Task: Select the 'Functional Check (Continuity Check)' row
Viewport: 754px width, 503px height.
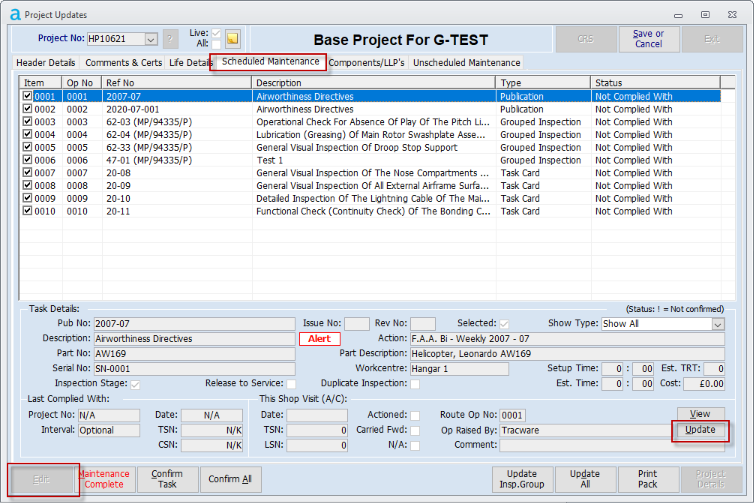Action: pos(370,211)
